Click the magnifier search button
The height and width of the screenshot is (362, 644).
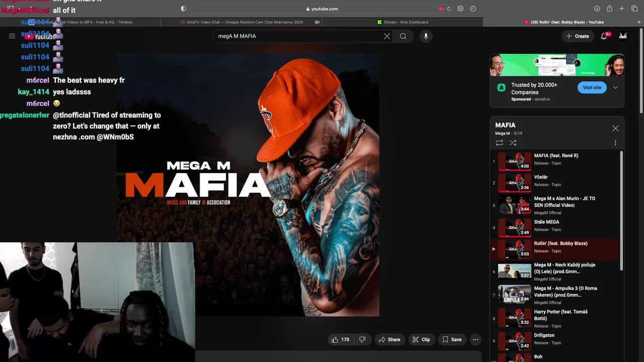point(403,36)
